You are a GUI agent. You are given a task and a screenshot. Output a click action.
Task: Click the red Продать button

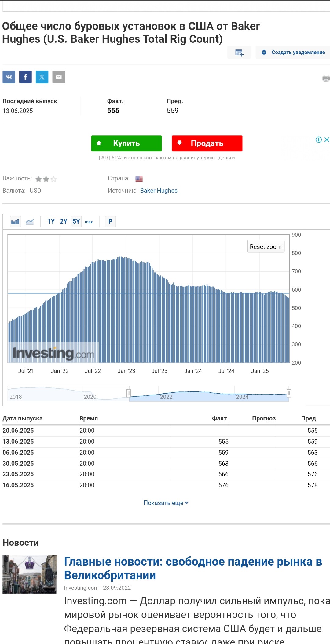pyautogui.click(x=207, y=143)
